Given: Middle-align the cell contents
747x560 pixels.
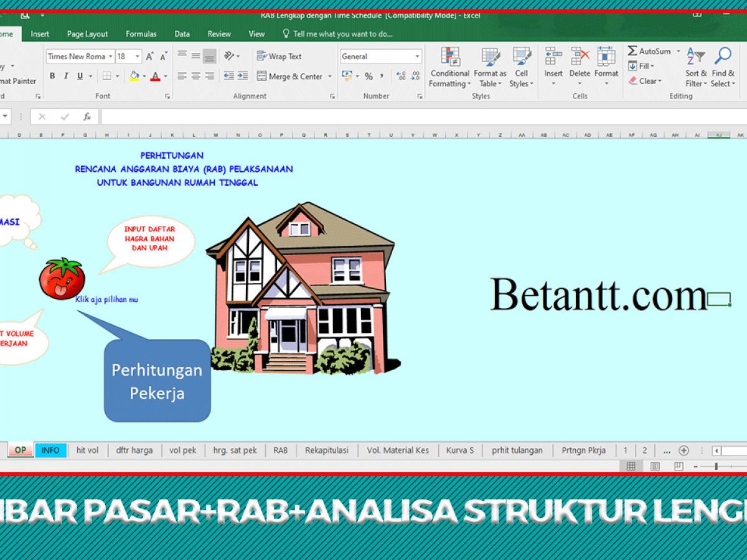Looking at the screenshot, I should pos(195,57).
